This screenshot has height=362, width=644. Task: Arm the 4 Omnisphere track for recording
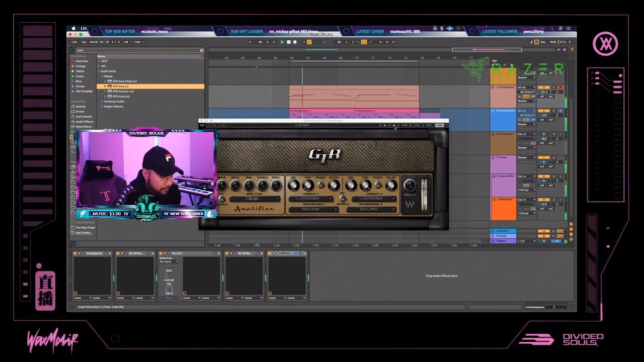560,87
